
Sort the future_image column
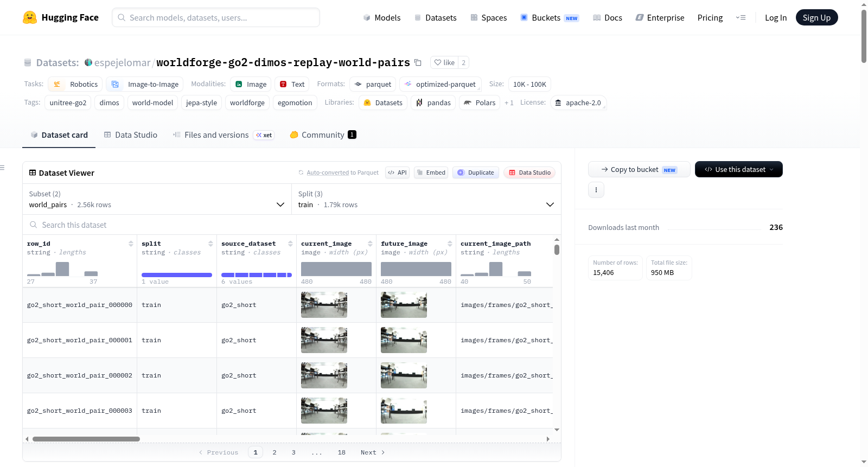tap(450, 244)
